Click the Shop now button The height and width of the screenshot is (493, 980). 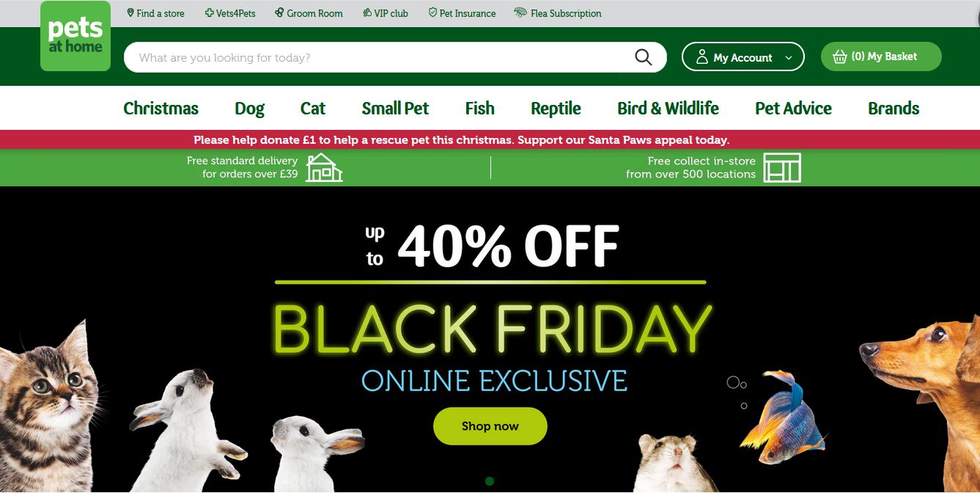pos(490,426)
